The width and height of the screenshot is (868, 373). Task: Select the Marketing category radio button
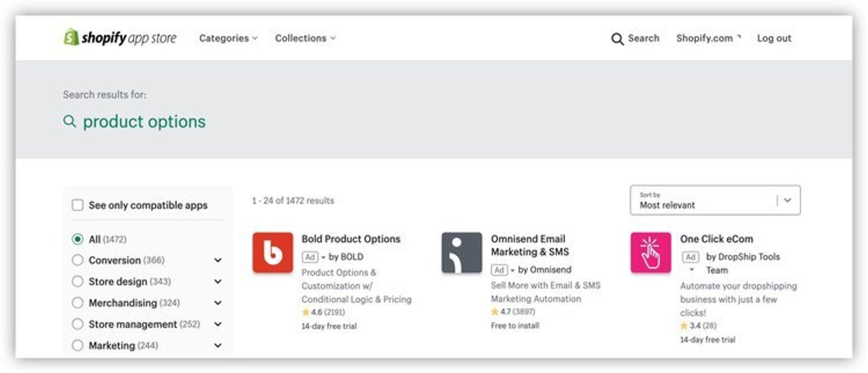[x=77, y=345]
